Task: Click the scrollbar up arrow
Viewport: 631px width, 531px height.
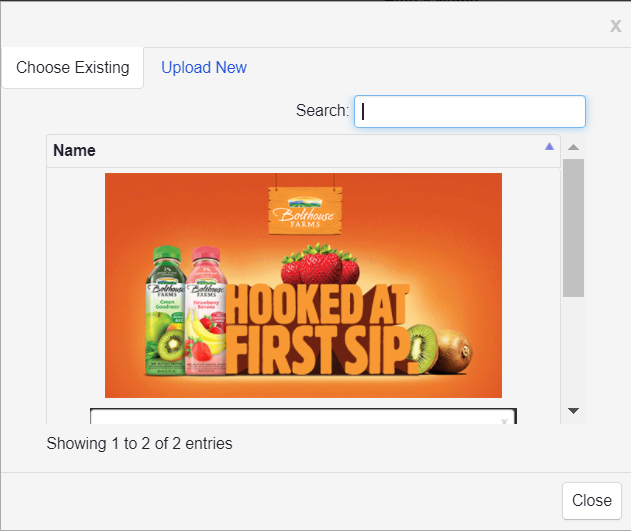Action: (573, 147)
